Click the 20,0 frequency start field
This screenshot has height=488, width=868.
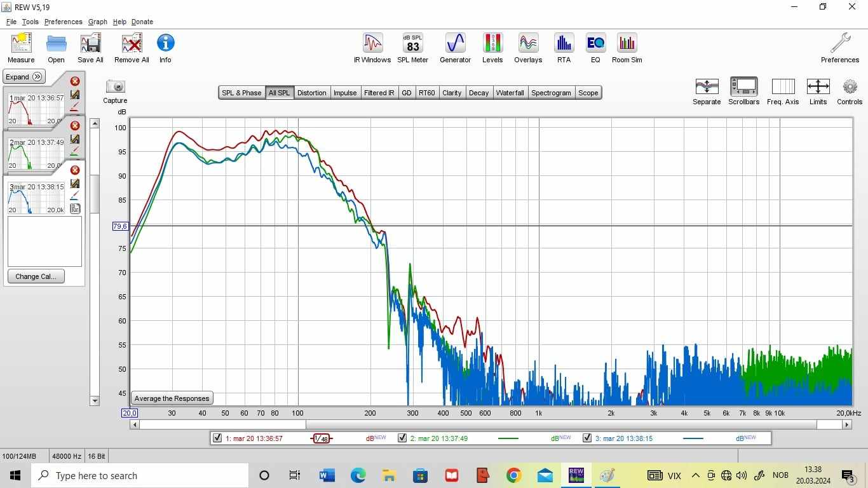point(129,413)
